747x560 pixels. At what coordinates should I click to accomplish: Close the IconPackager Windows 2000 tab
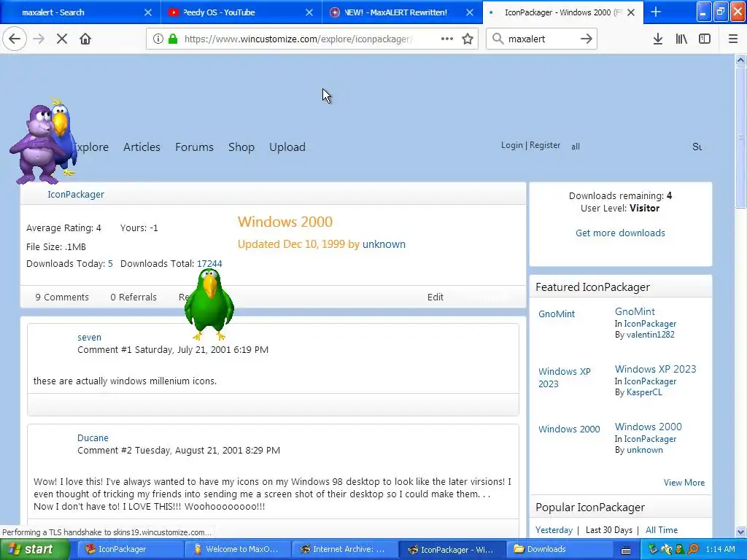point(631,12)
